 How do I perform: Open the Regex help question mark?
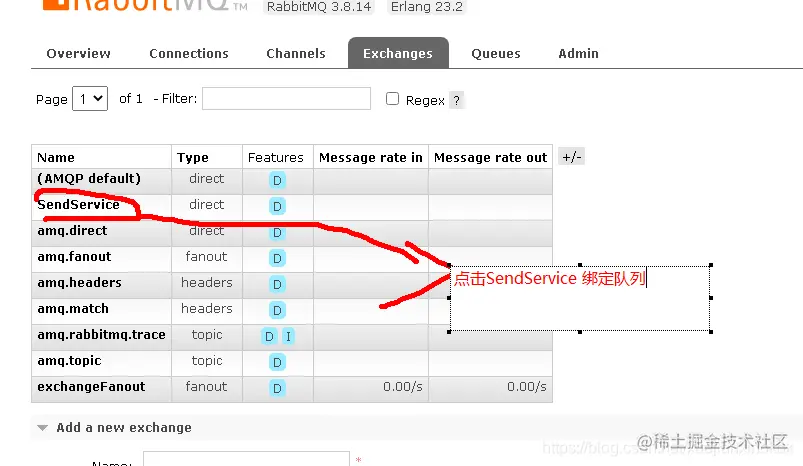click(456, 100)
